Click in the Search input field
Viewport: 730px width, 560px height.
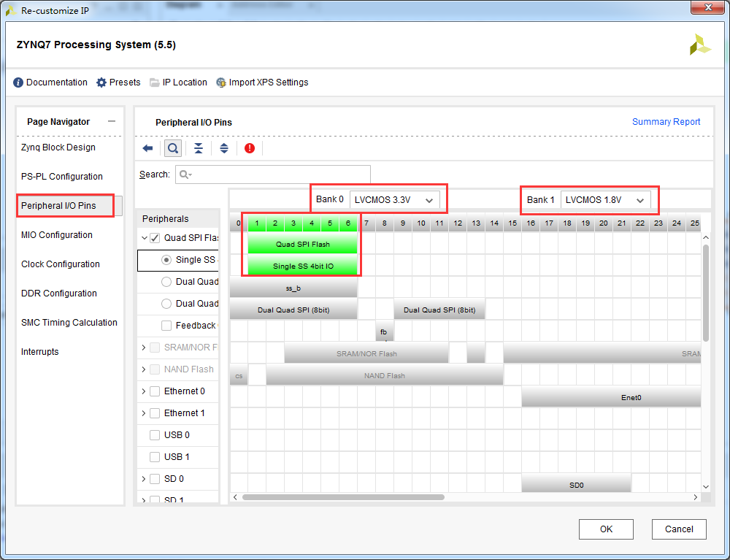[x=273, y=174]
